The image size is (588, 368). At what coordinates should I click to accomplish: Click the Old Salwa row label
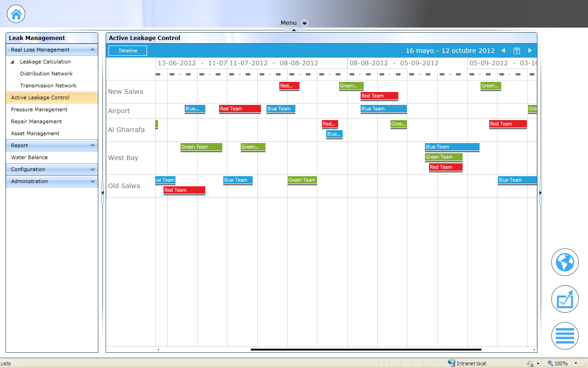click(x=124, y=186)
